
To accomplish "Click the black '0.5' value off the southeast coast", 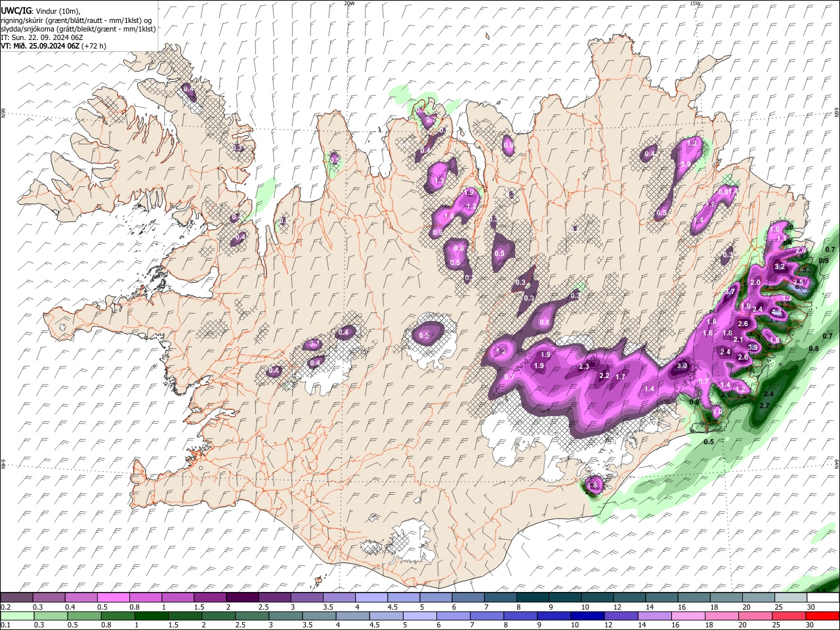I will point(709,442).
